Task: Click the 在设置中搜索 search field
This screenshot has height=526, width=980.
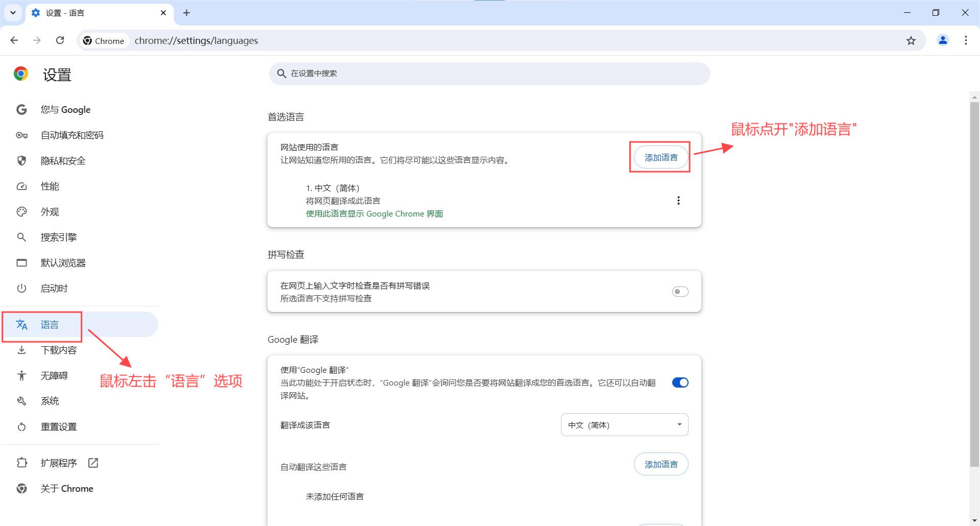Action: click(489, 74)
